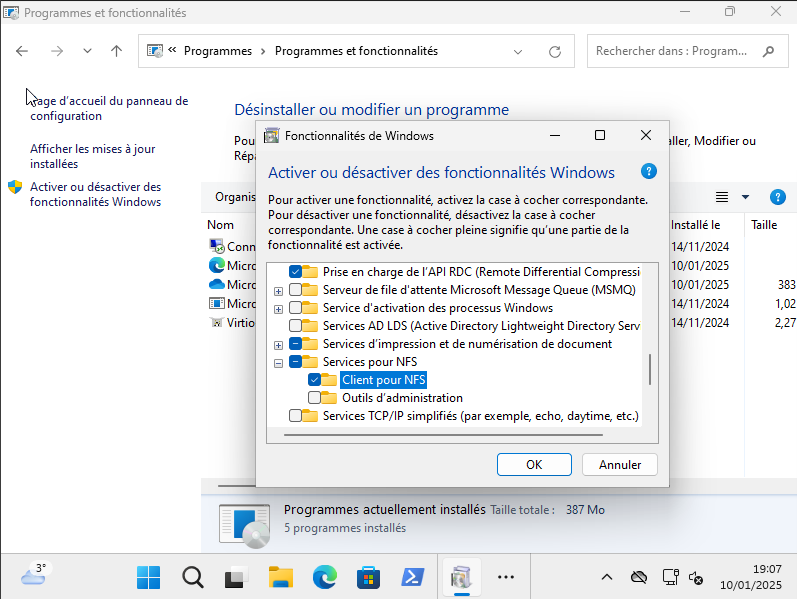Click the Conn program icon in list

[x=217, y=246]
